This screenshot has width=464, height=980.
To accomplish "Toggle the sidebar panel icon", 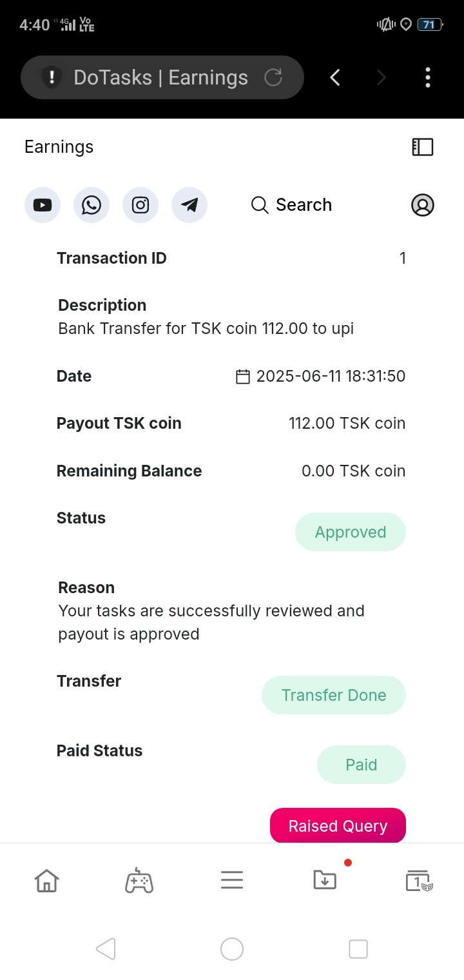I will click(423, 147).
